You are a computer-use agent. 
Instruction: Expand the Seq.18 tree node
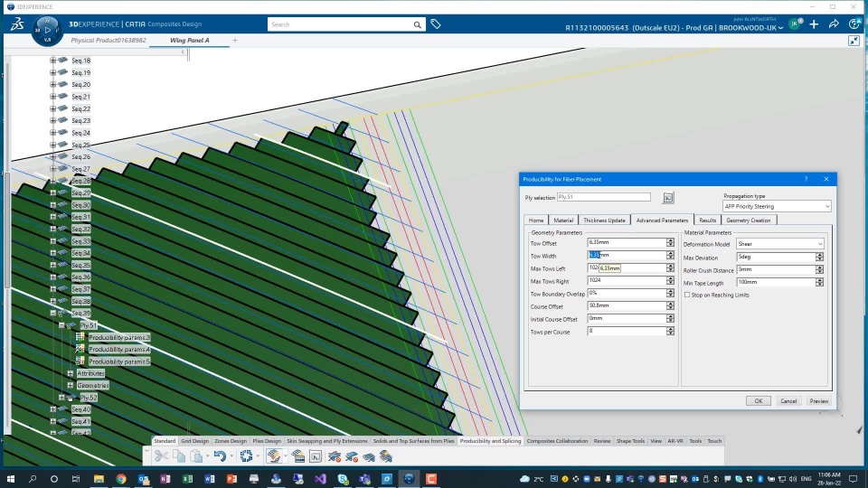(53, 61)
